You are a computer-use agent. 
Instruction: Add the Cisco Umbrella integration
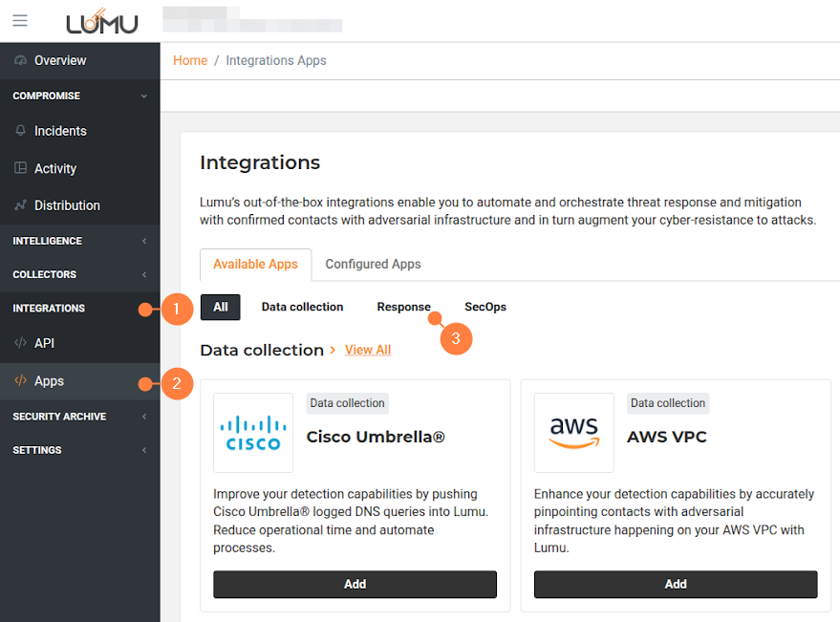point(355,584)
